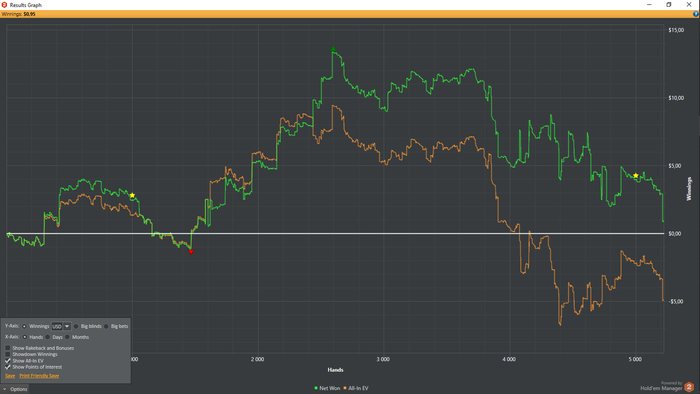Click the $5,00 axis label

click(675, 166)
